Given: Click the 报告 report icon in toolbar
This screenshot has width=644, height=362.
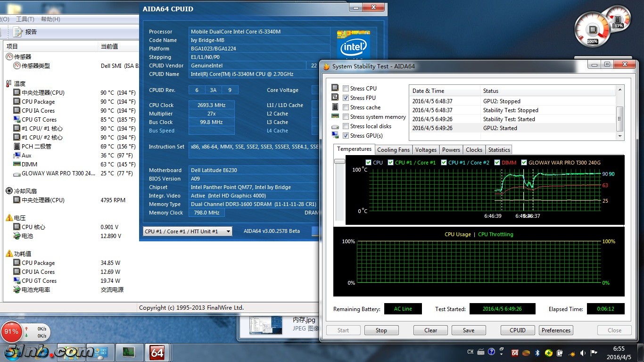Looking at the screenshot, I should point(18,32).
